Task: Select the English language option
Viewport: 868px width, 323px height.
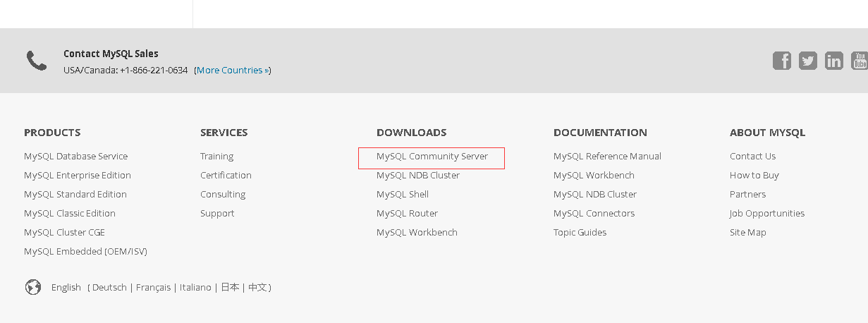Action: tap(66, 288)
